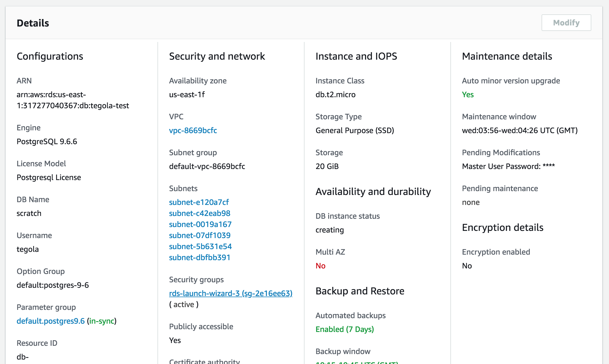Screen dimensions: 609x364
Task: Click the Modify button
Action: (x=566, y=23)
